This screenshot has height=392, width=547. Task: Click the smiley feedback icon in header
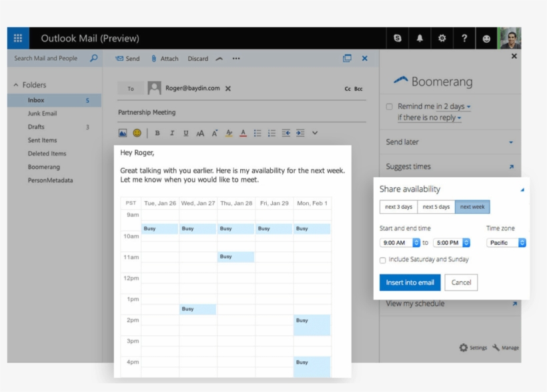(486, 39)
